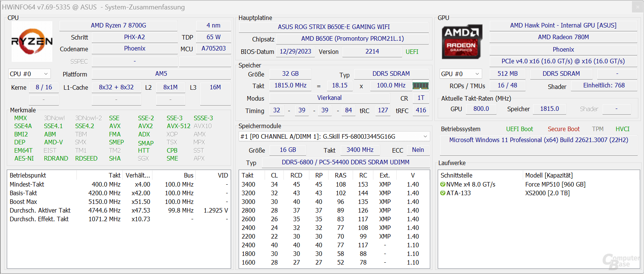Screen dimensions: 644x274
Task: Click the AM5 platform field
Action: point(161,73)
